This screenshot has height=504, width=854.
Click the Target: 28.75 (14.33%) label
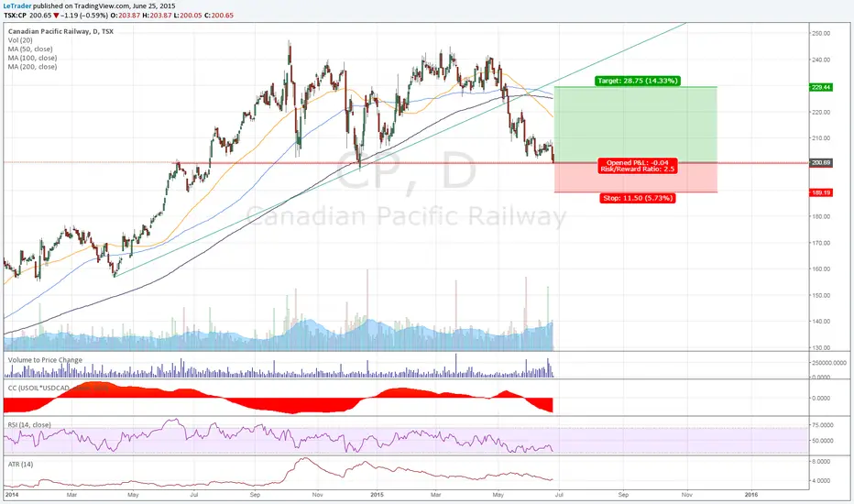(x=637, y=81)
